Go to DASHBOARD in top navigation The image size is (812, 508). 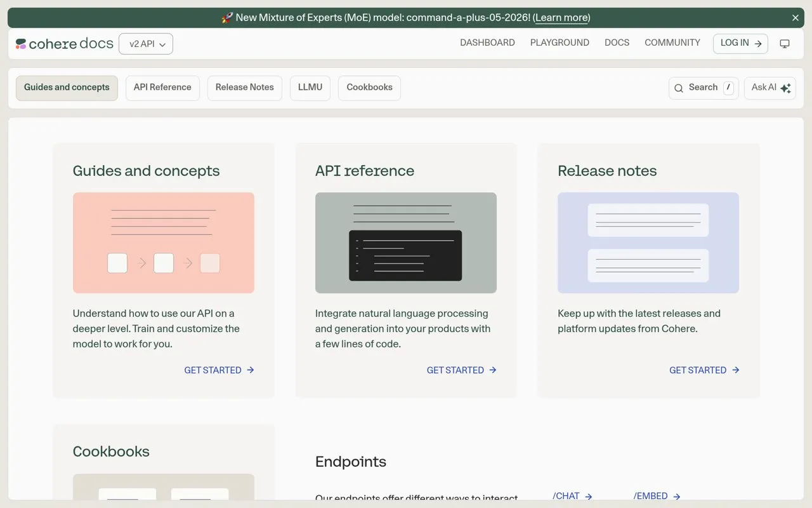click(487, 43)
